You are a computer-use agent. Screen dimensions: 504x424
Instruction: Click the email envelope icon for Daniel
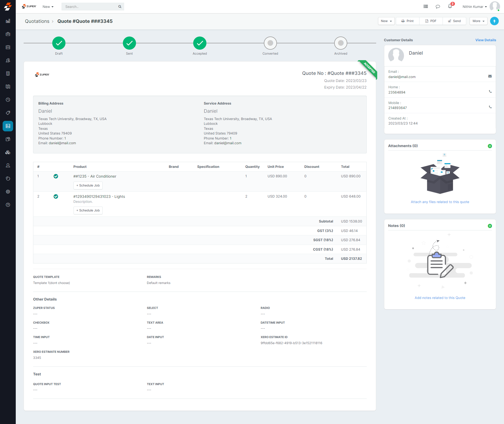tap(490, 76)
